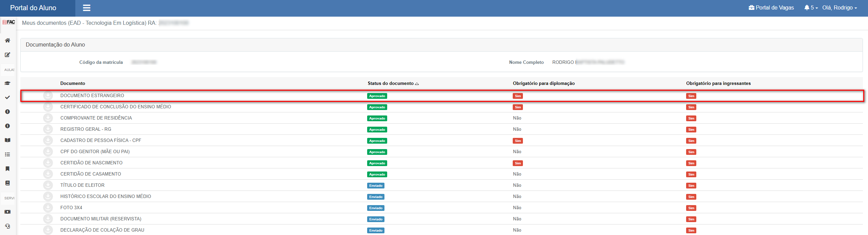The height and width of the screenshot is (235, 868).
Task: Click diplomação Sim badge for CADASTRO DE PESSOA FÍSICA
Action: coord(518,141)
